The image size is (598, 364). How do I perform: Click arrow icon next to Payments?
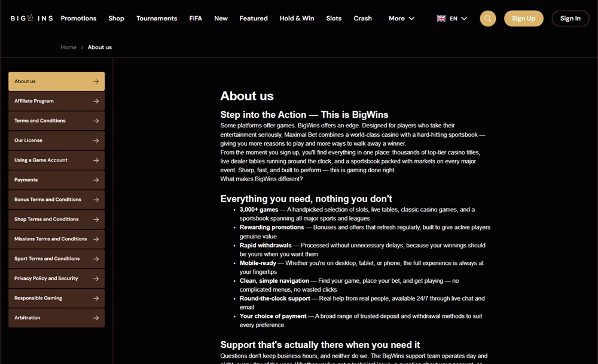pos(96,180)
